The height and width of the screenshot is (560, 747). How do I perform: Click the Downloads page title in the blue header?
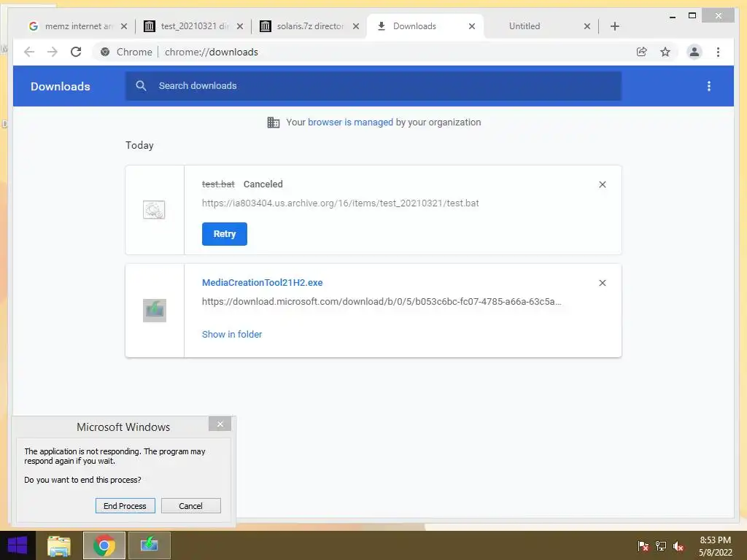click(61, 86)
